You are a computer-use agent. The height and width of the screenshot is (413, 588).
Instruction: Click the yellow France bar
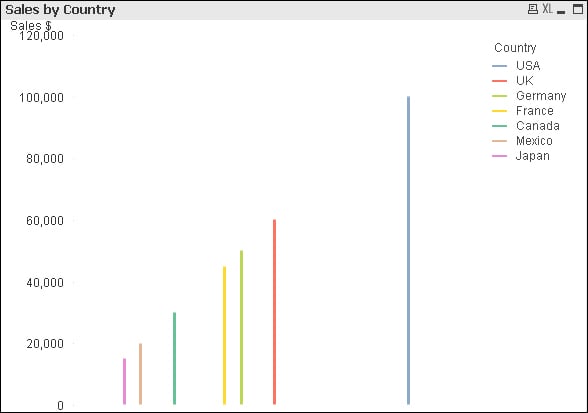coord(225,335)
